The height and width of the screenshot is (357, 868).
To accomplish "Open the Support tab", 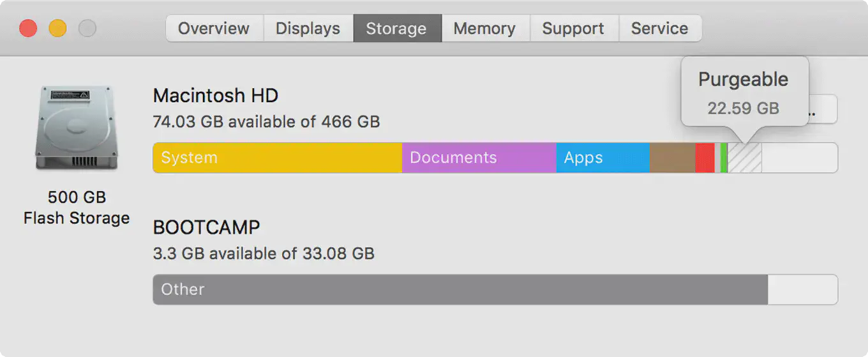I will click(573, 29).
